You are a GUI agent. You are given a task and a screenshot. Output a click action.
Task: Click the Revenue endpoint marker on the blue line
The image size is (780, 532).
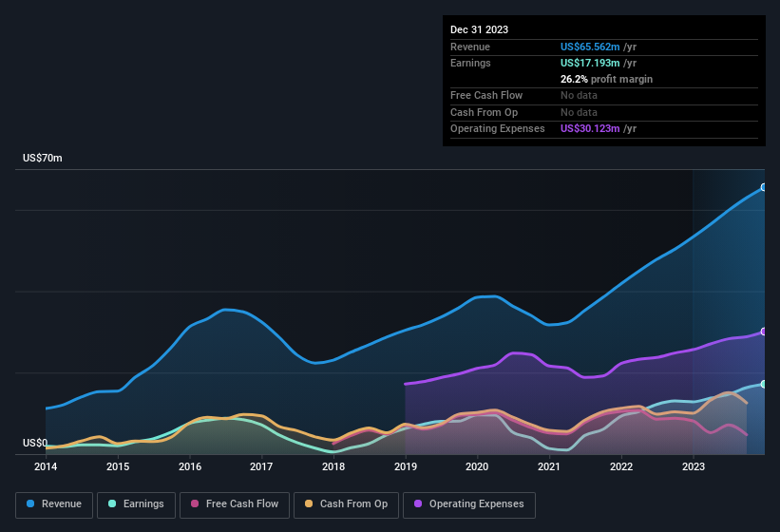[764, 187]
